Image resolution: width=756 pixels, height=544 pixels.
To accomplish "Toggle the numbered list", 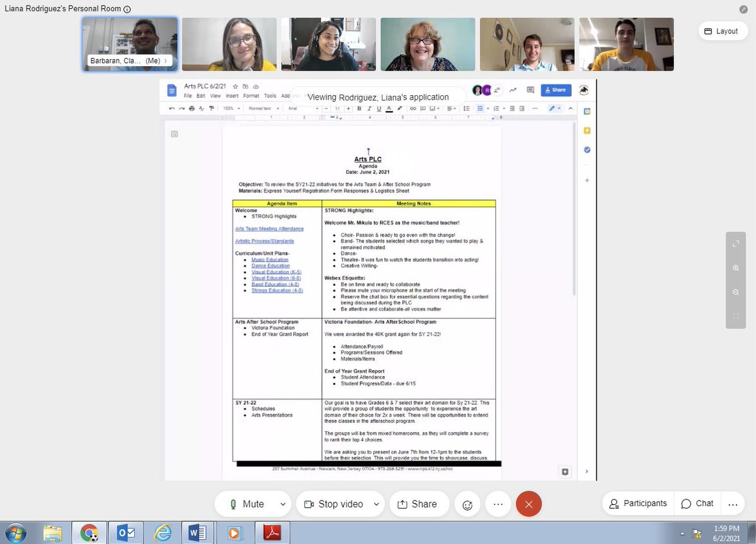I will 496,108.
